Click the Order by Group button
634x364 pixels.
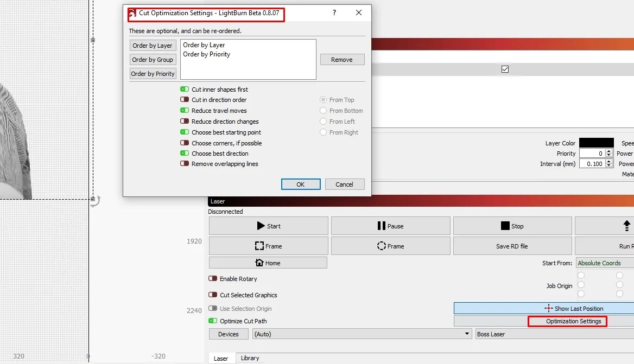(153, 59)
